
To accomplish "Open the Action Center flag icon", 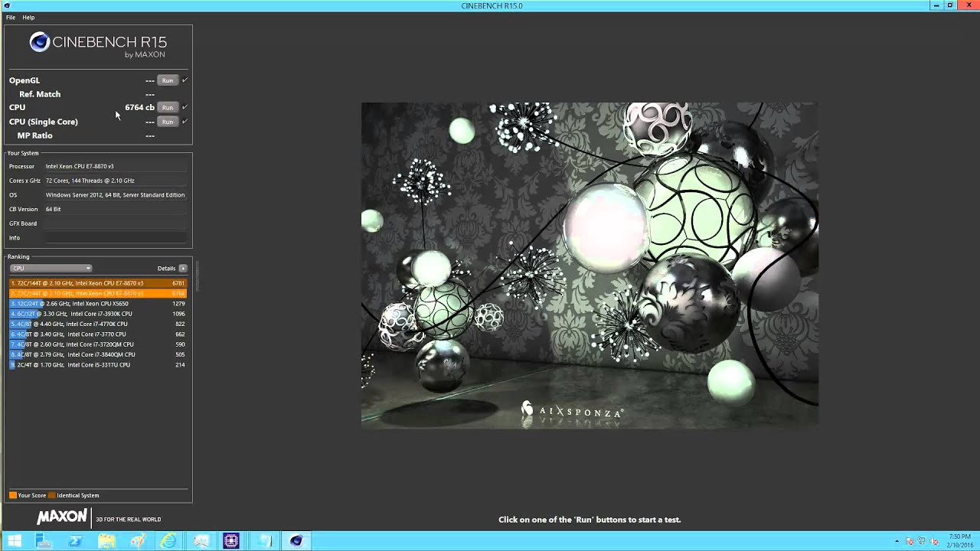I will tap(910, 542).
